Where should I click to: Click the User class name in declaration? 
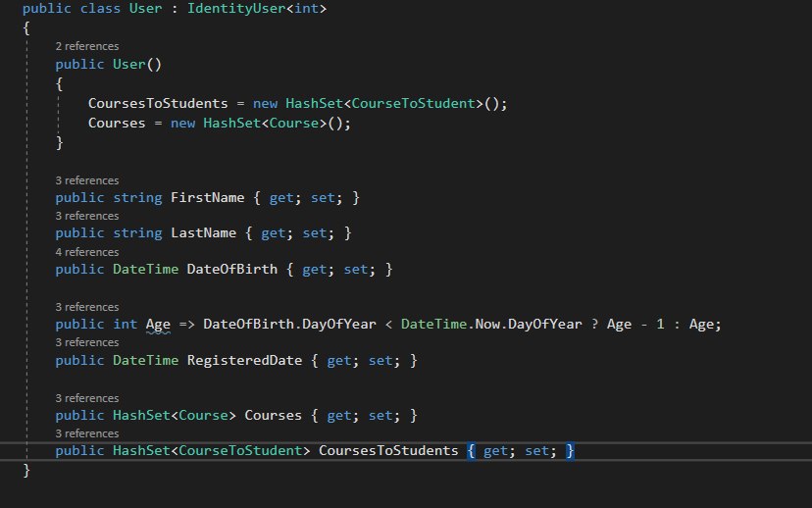tap(145, 8)
